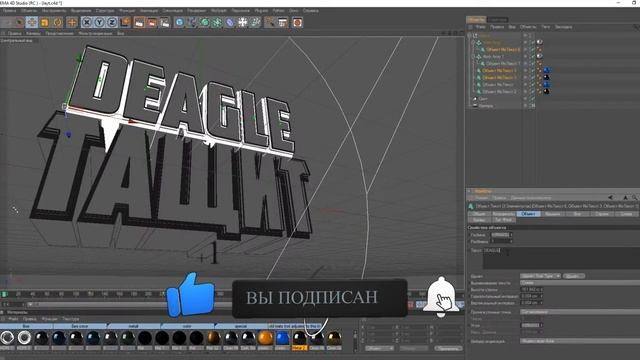640x360 pixels.
Task: Toggle the enable checkmark for Объект MoТекст 6
Action: tap(533, 49)
